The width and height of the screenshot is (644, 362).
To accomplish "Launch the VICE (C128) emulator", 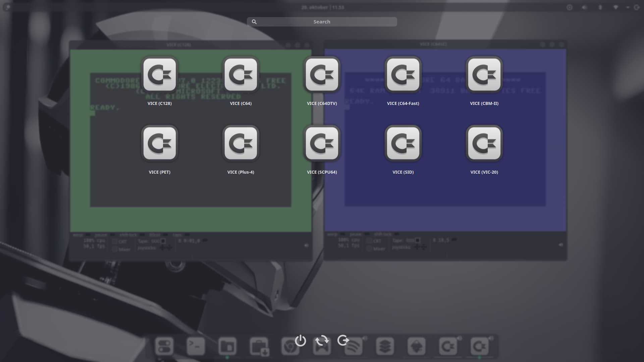I will click(160, 75).
